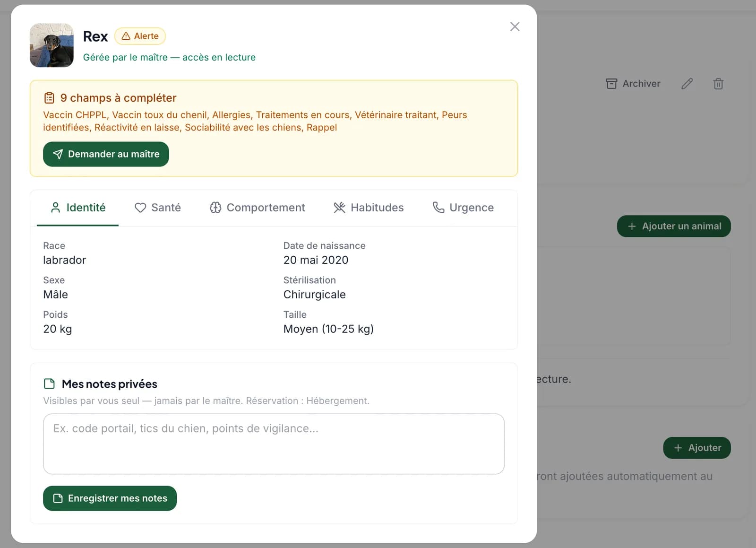Click the brain icon on Comportement
Viewport: 756px width, 548px height.
pyautogui.click(x=215, y=208)
